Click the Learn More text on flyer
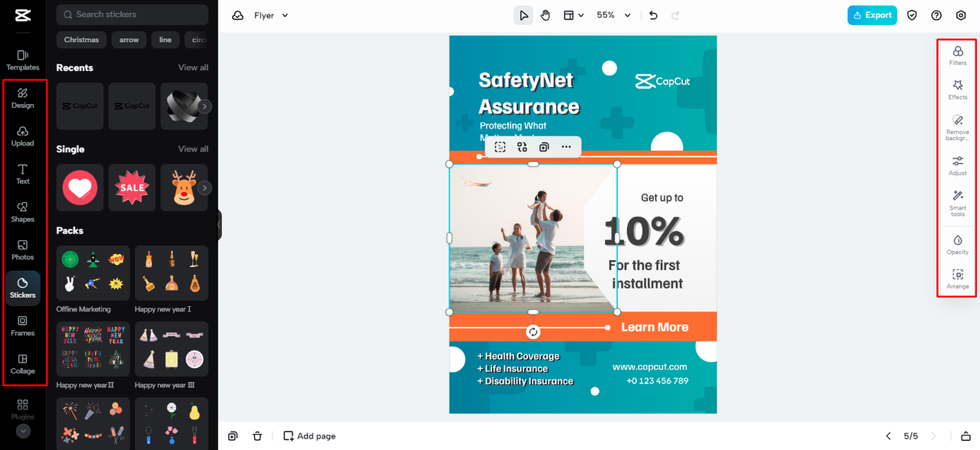The height and width of the screenshot is (450, 980). pyautogui.click(x=655, y=327)
